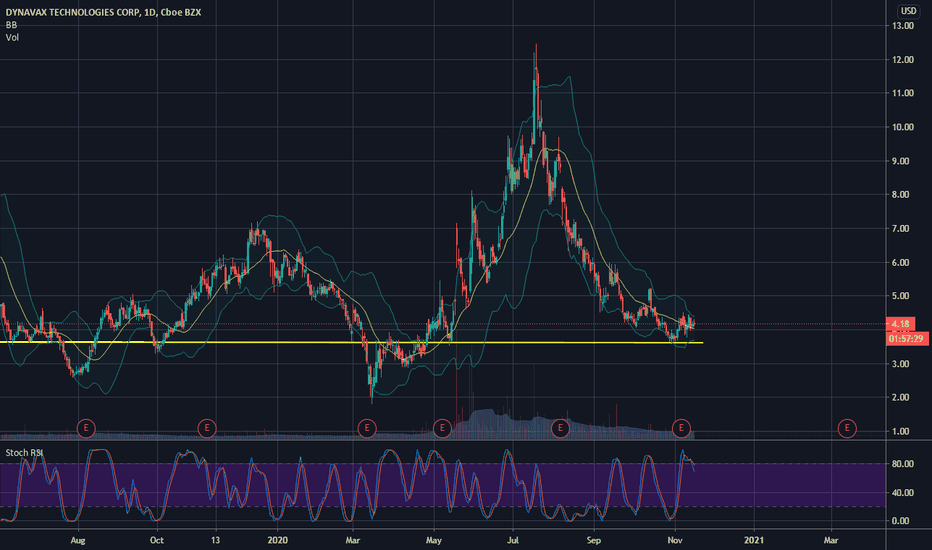932x550 pixels.
Task: Click the Oct time axis label
Action: (157, 540)
